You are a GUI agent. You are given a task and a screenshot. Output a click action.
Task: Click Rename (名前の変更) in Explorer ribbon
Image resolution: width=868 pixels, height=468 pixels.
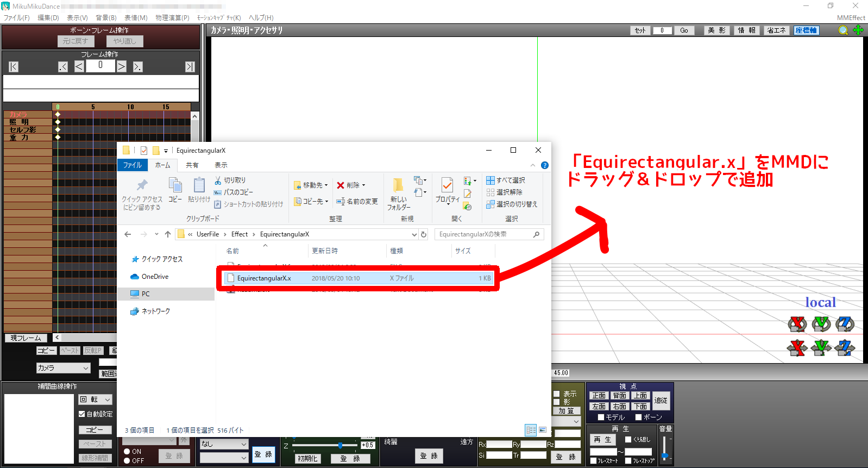357,202
